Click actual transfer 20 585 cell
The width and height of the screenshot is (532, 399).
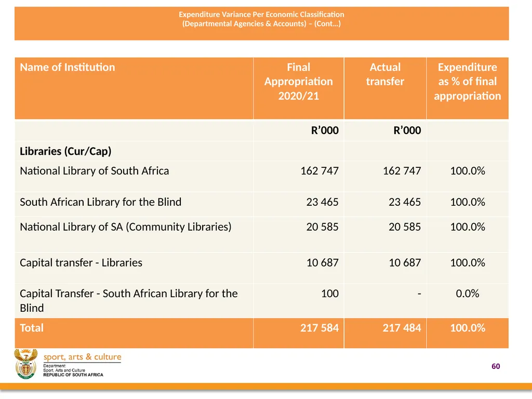[x=405, y=227]
